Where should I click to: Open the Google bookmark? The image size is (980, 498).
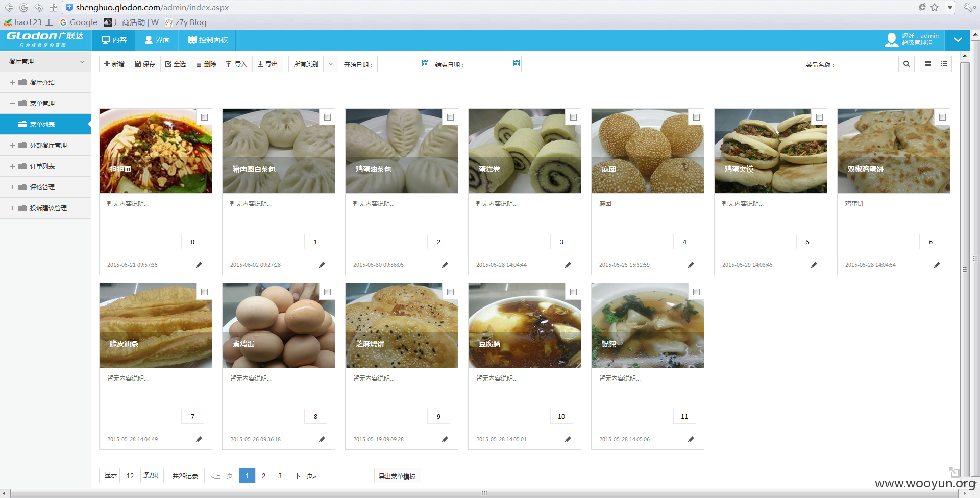click(79, 22)
